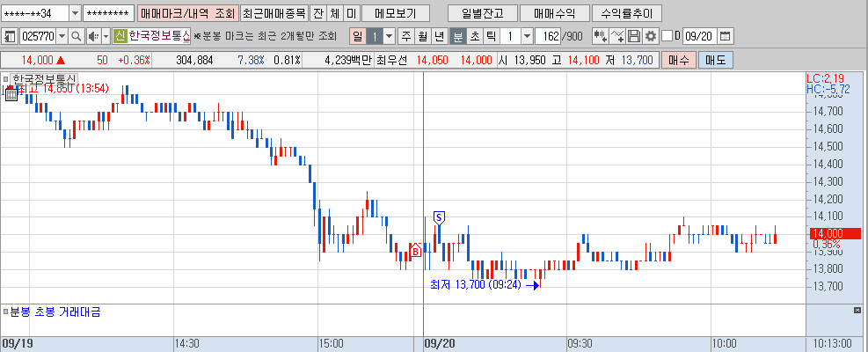This screenshot has width=868, height=352.
Task: Open the daily period number dropdown
Action: (390, 37)
